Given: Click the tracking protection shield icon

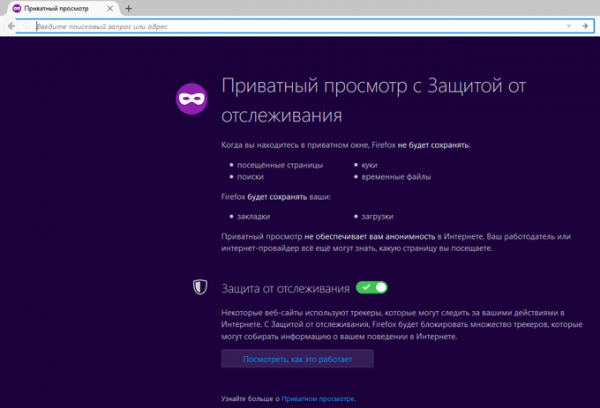Looking at the screenshot, I should 200,287.
